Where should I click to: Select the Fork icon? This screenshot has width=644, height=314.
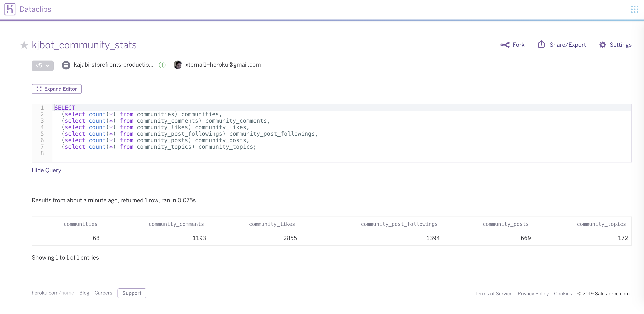coord(506,45)
